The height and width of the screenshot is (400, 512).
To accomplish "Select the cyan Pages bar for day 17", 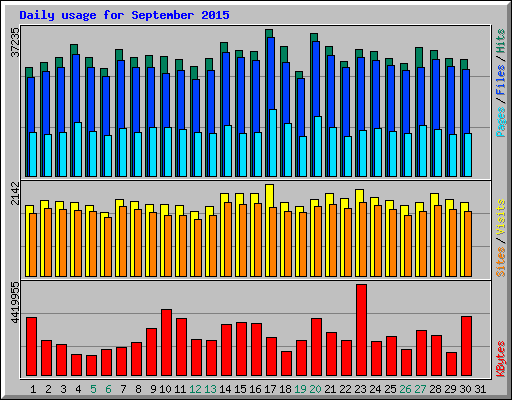I will click(273, 143).
